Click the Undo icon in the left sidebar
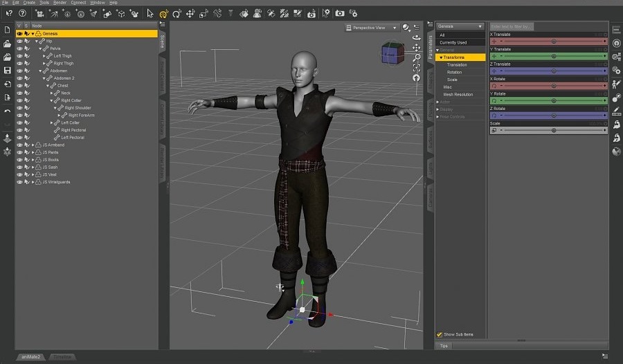623x364 pixels. [x=7, y=111]
